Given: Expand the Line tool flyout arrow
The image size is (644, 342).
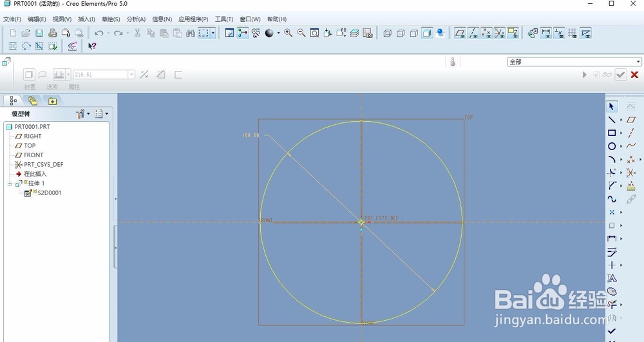Looking at the screenshot, I should 621,120.
